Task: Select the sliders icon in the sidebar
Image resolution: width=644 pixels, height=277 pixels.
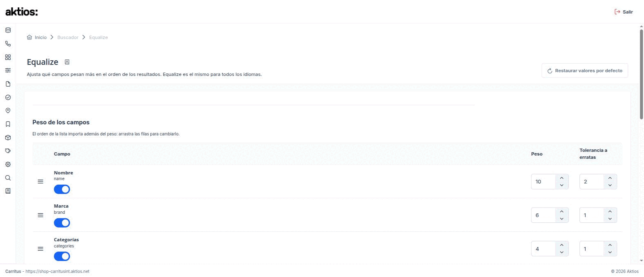Action: [x=8, y=71]
